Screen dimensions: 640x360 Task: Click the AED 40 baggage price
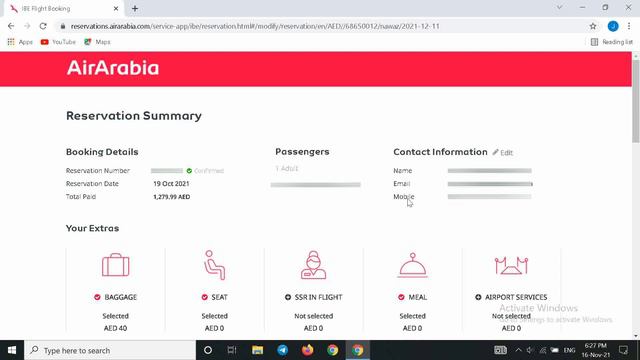click(116, 328)
